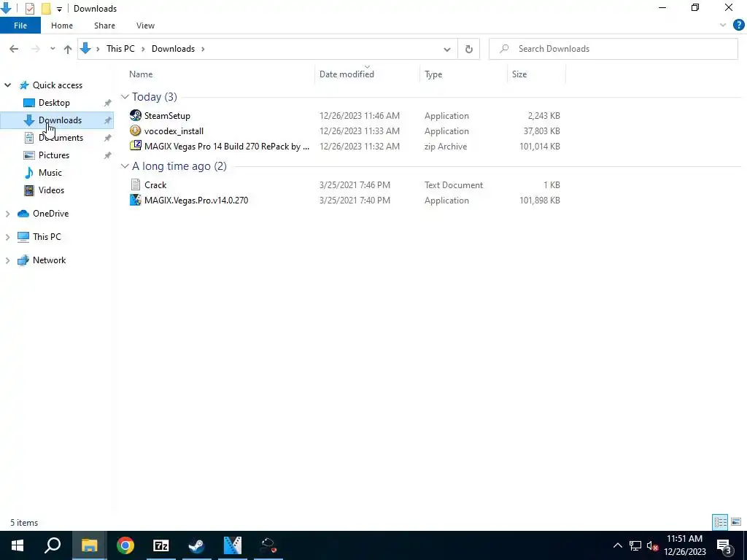
Task: Click File Explorer taskbar button
Action: pos(89,545)
